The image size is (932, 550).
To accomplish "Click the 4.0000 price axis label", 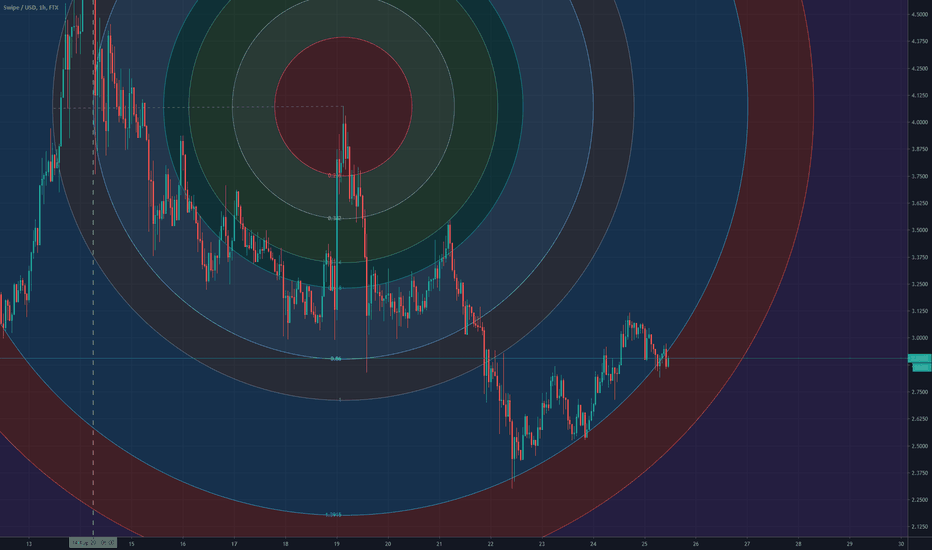I will 919,122.
